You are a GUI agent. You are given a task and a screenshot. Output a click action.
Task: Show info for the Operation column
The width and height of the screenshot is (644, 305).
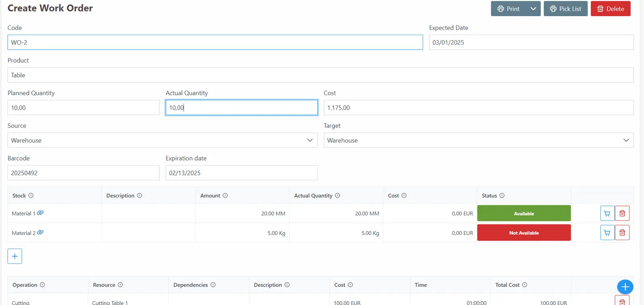[42, 285]
